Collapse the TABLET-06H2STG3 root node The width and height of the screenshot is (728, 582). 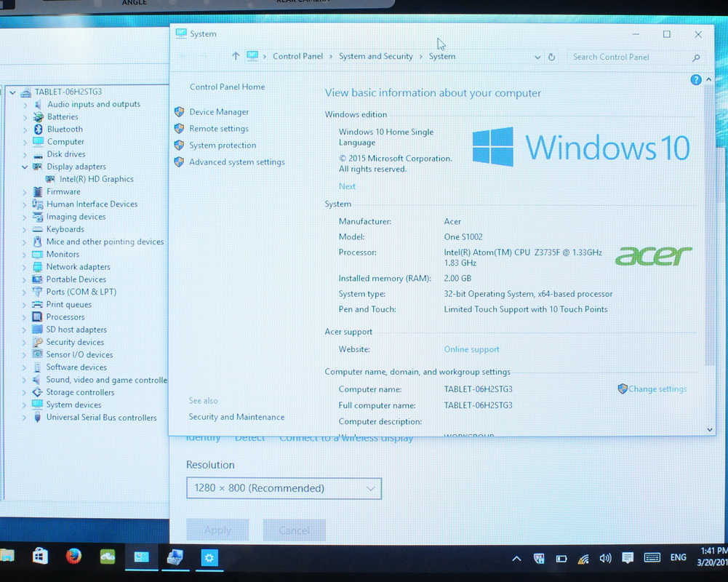click(13, 92)
